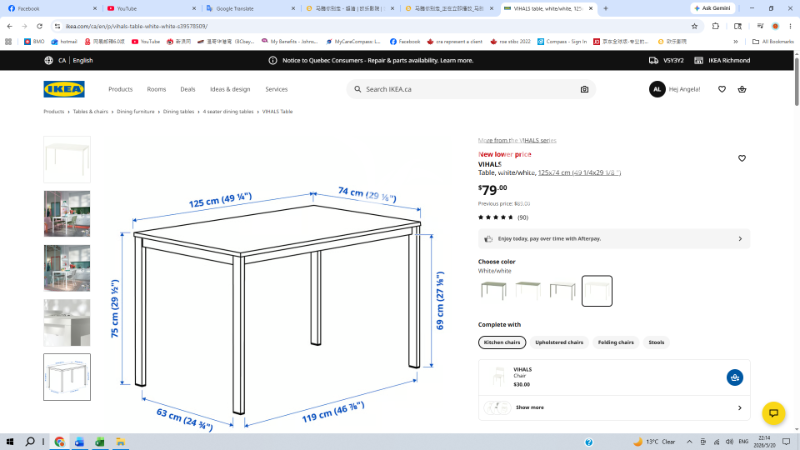800x450 pixels.
Task: Switch to the Facebook browser tab
Action: click(52, 8)
